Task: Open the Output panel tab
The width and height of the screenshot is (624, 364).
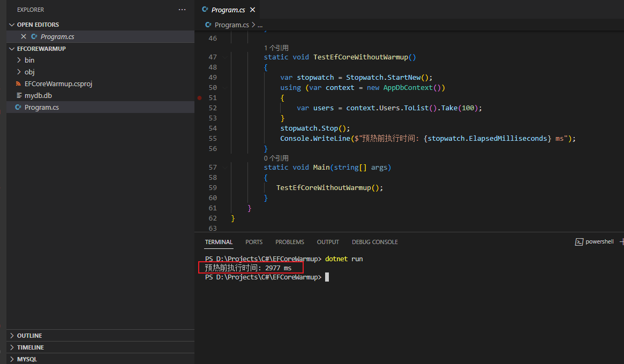Action: [x=328, y=242]
